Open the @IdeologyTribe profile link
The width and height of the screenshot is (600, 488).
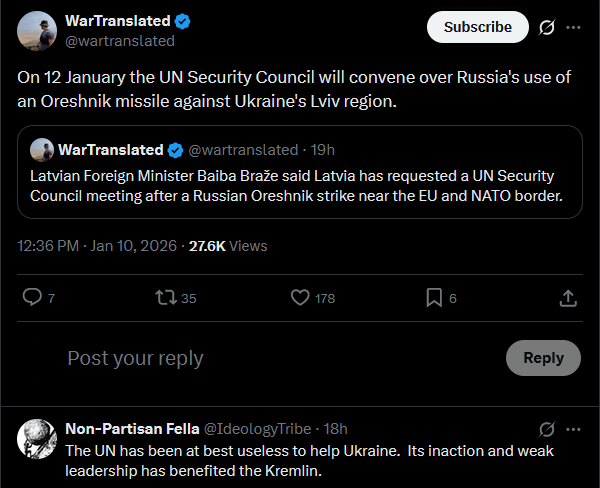pos(258,429)
